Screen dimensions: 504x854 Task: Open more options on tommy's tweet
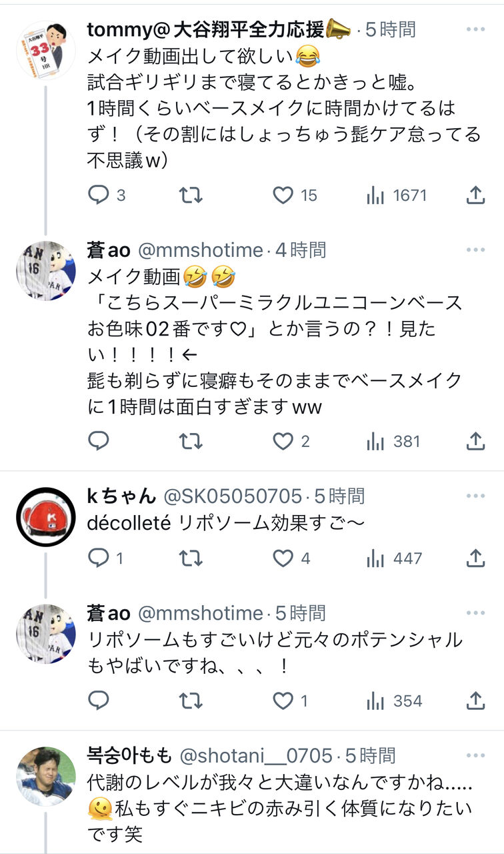tap(475, 30)
